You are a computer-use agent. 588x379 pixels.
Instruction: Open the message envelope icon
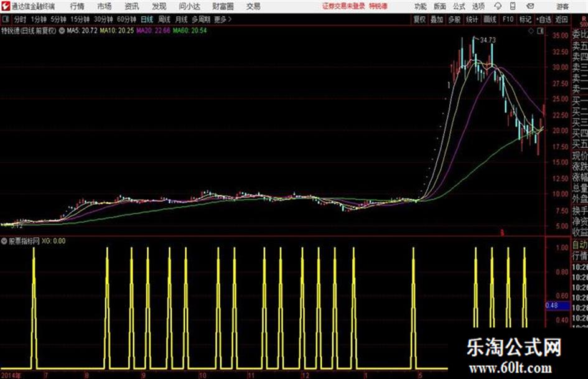point(530,6)
